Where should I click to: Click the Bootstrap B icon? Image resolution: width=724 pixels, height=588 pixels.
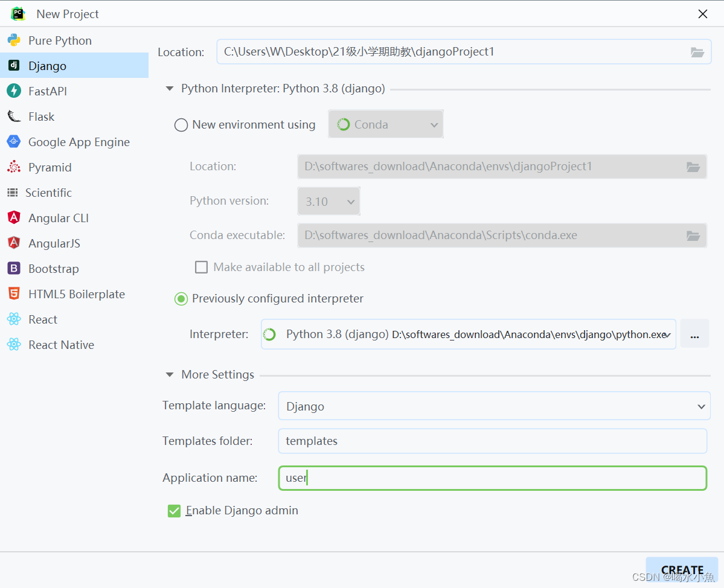pos(14,268)
